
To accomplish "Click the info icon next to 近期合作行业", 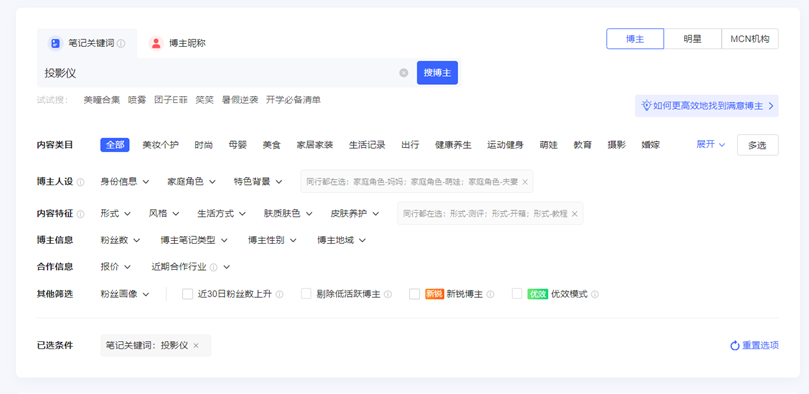I will (214, 267).
